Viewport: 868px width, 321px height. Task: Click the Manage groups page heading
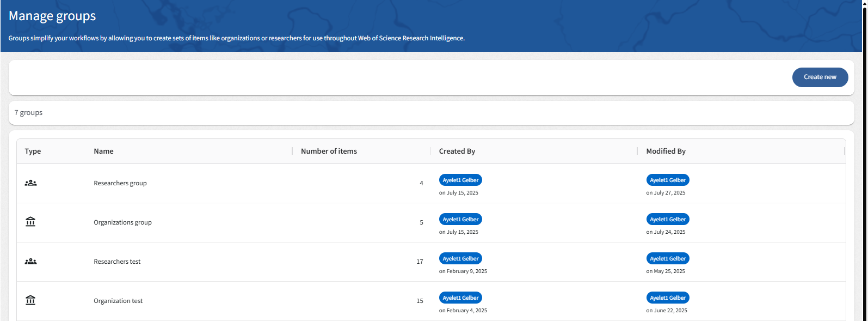52,16
